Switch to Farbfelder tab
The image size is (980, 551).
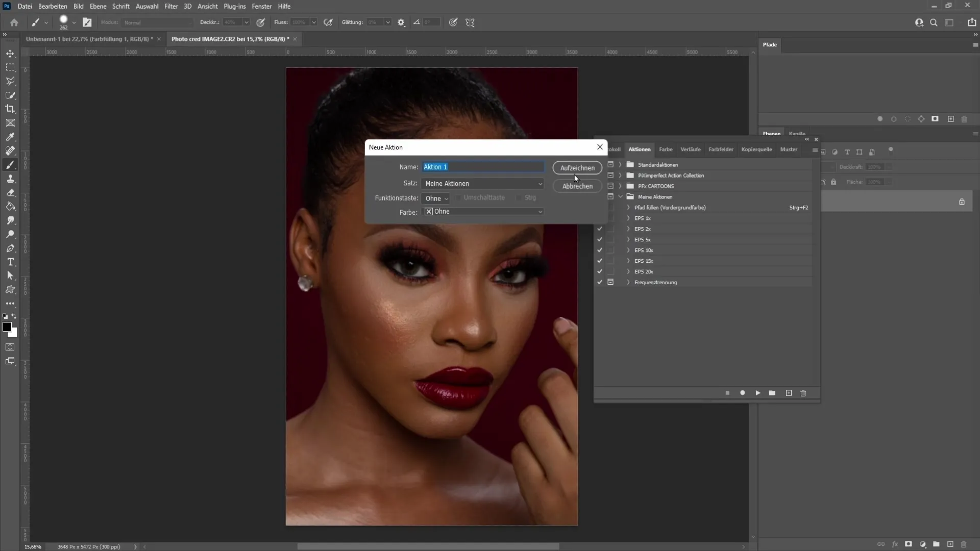[x=721, y=149]
